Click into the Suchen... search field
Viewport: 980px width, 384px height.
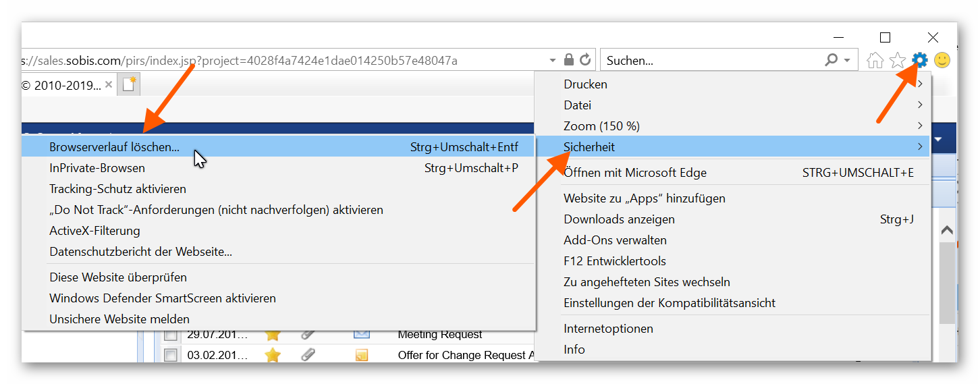point(709,61)
